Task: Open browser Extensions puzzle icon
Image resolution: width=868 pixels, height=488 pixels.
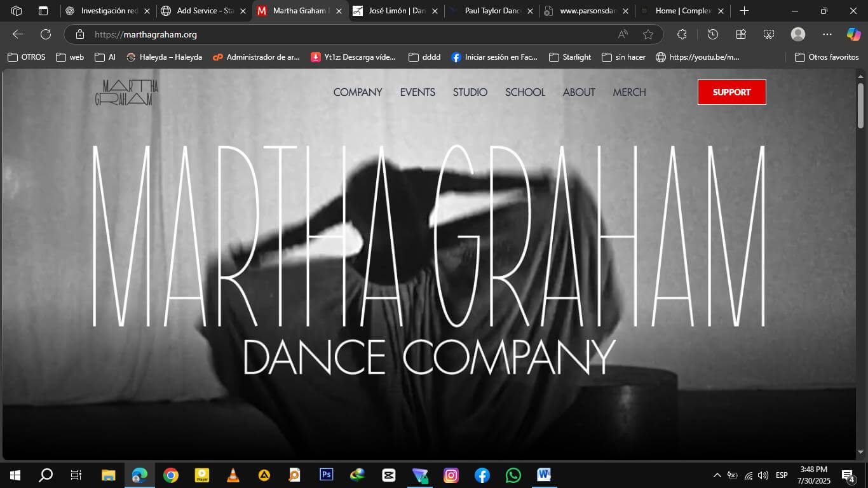Action: (682, 34)
